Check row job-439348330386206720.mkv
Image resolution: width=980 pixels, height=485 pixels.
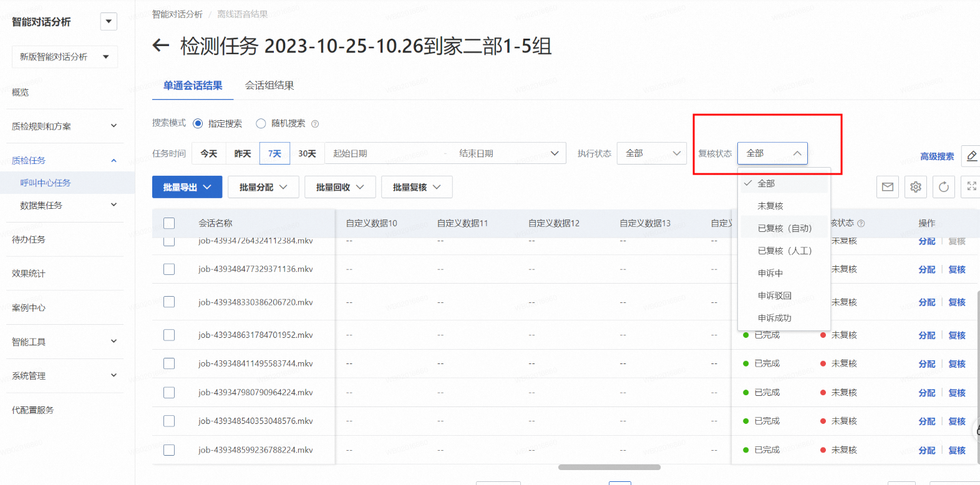click(169, 302)
